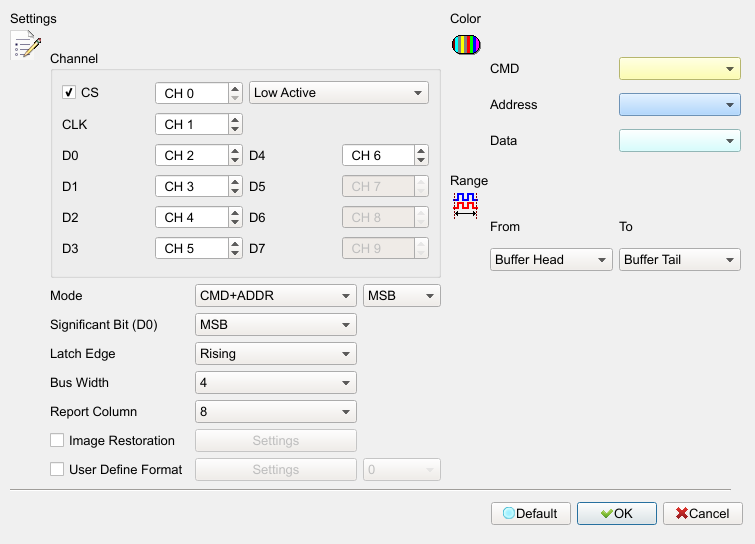
Task: Open the Low Active polarity dropdown
Action: pos(338,92)
